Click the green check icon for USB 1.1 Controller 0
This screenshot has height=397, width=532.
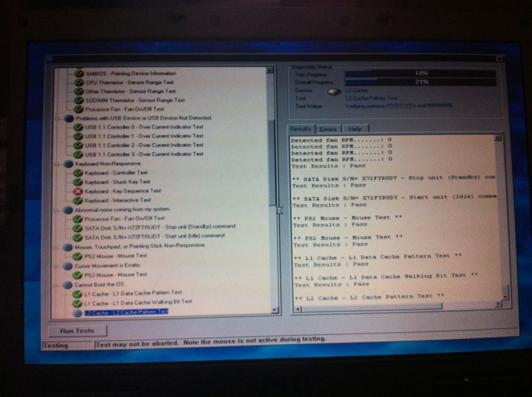click(x=78, y=127)
